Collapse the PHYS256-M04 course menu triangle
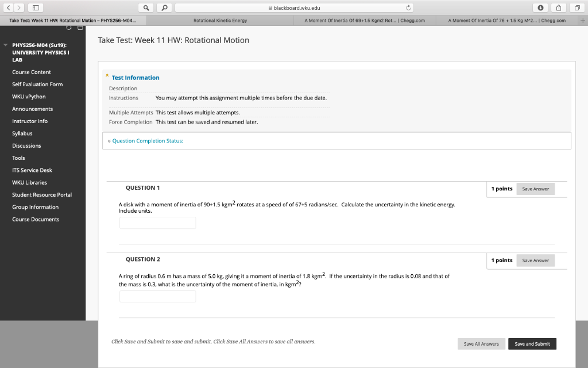This screenshot has width=588, height=368. point(5,44)
